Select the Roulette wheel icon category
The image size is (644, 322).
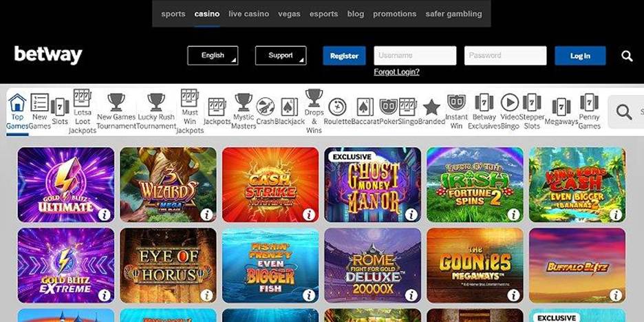click(x=337, y=107)
